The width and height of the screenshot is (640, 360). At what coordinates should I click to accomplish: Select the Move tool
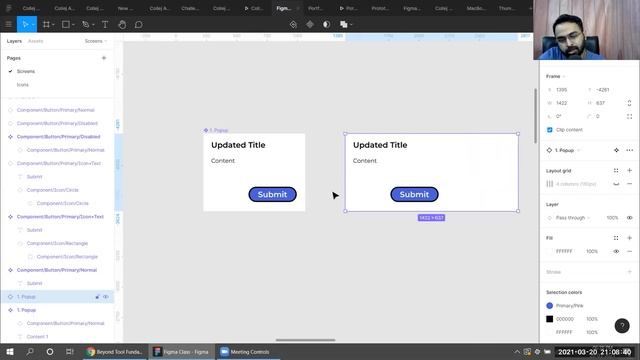[x=25, y=24]
